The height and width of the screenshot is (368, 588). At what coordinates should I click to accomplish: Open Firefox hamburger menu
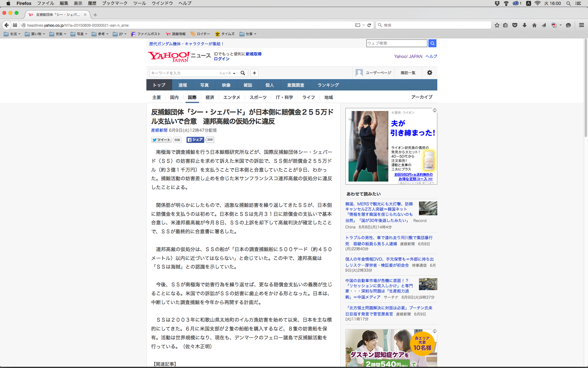point(581,25)
